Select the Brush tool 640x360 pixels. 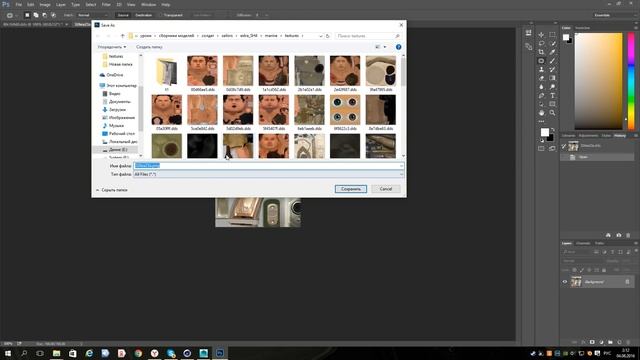552,61
